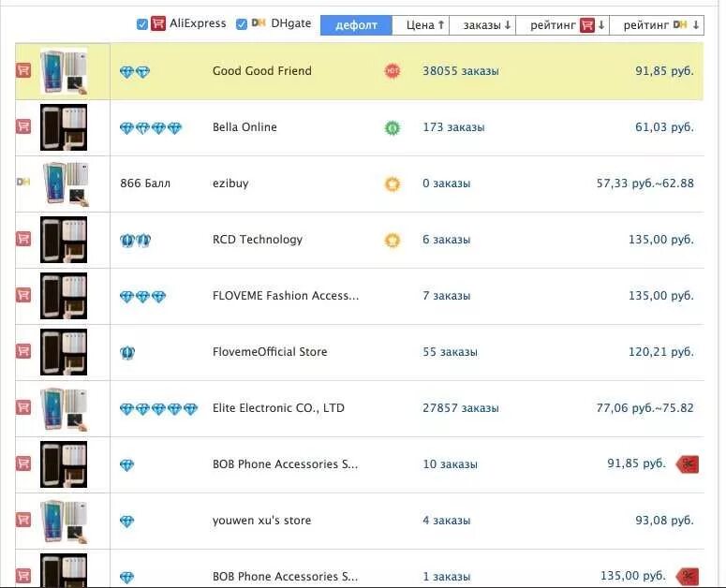This screenshot has height=588, width=726.
Task: Click crown rating of FlovemeOfficial Store
Action: [x=127, y=353]
